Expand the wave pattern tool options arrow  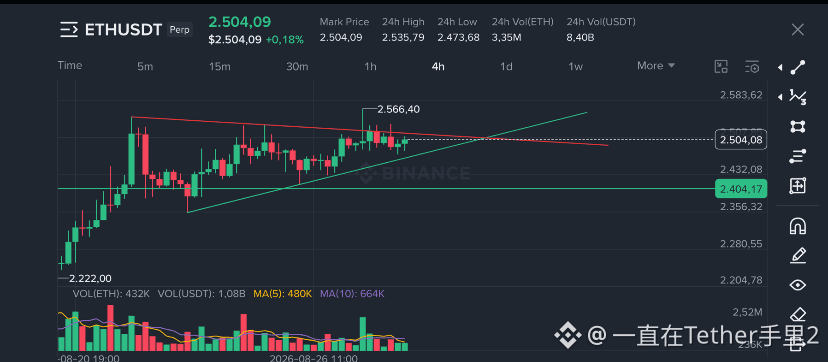coord(780,97)
